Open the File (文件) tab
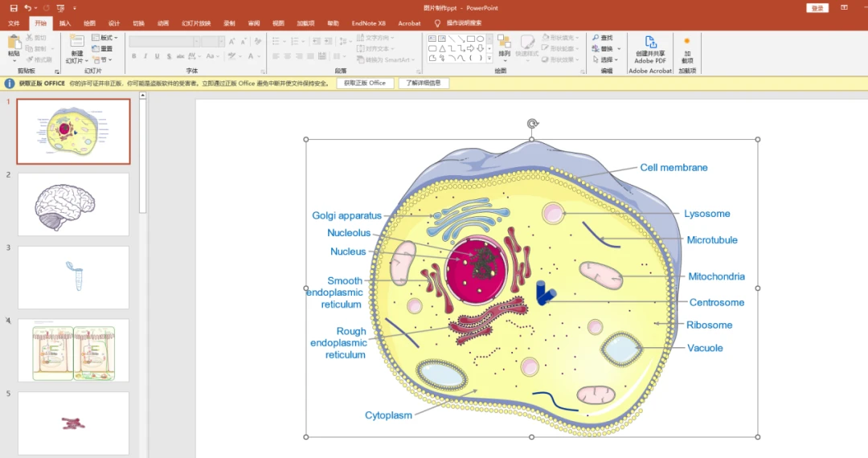This screenshot has height=458, width=868. (x=14, y=23)
